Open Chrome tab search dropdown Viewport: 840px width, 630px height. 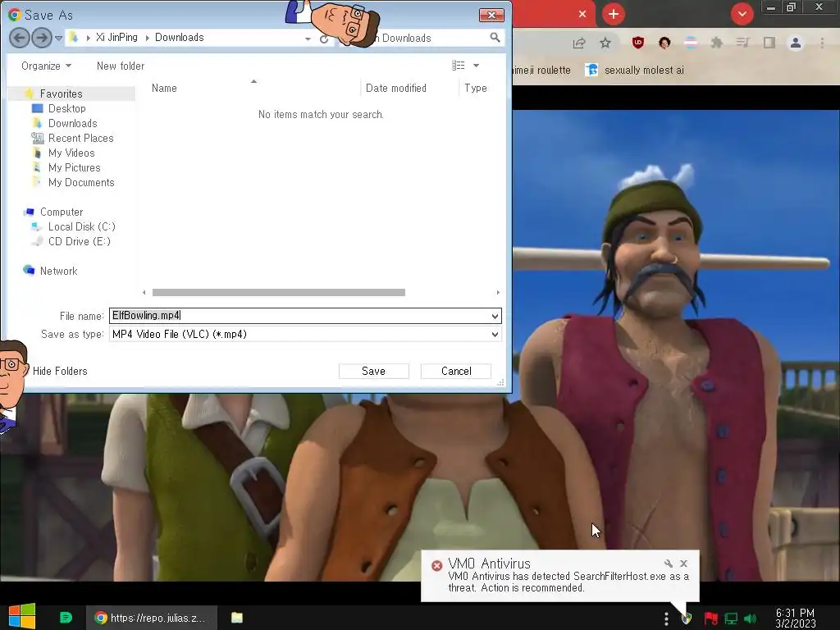pos(742,14)
